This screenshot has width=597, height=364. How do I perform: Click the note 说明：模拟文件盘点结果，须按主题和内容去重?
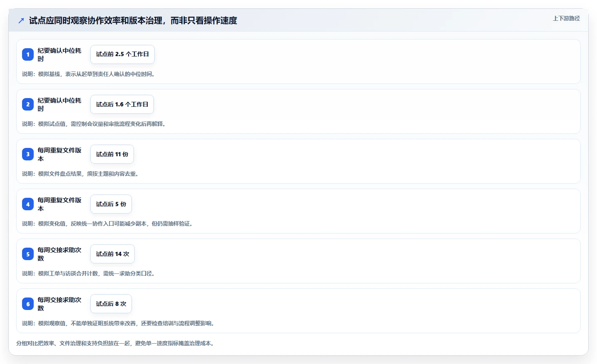[x=80, y=174]
